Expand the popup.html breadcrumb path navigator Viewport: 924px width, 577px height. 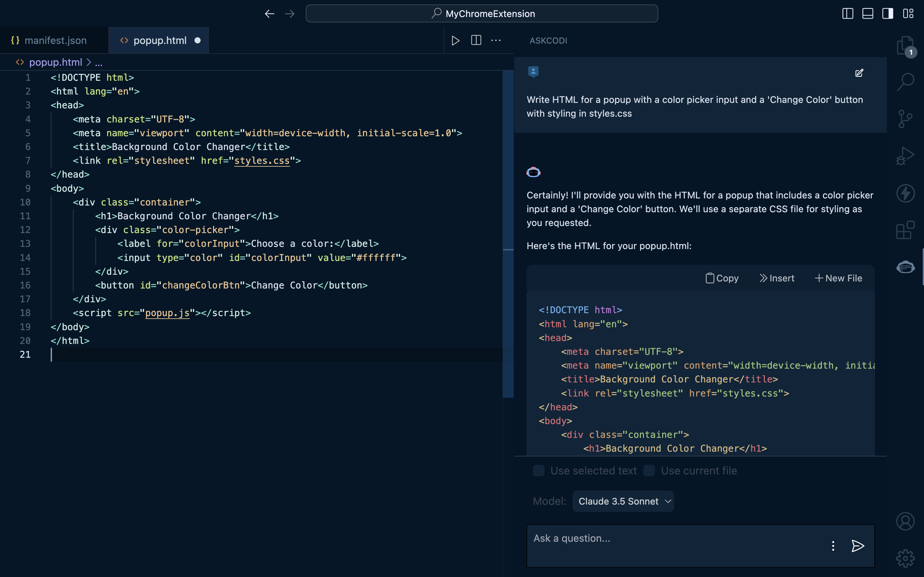coord(98,62)
